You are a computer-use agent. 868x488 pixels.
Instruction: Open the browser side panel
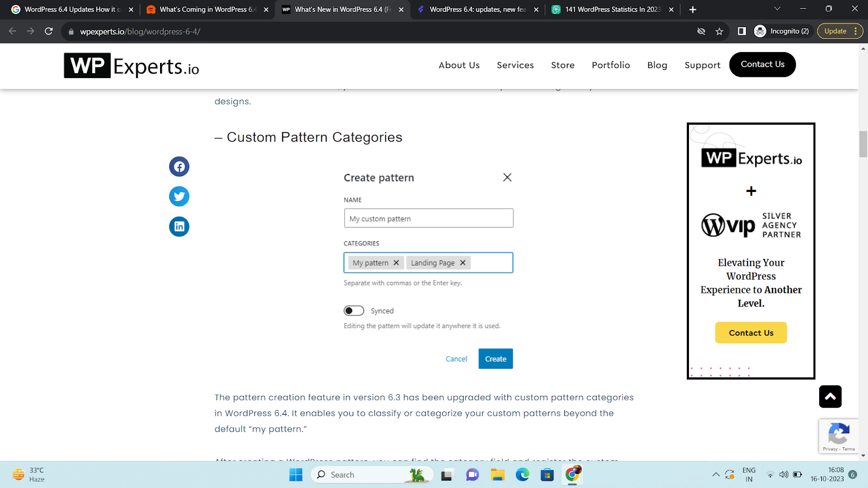pos(742,31)
